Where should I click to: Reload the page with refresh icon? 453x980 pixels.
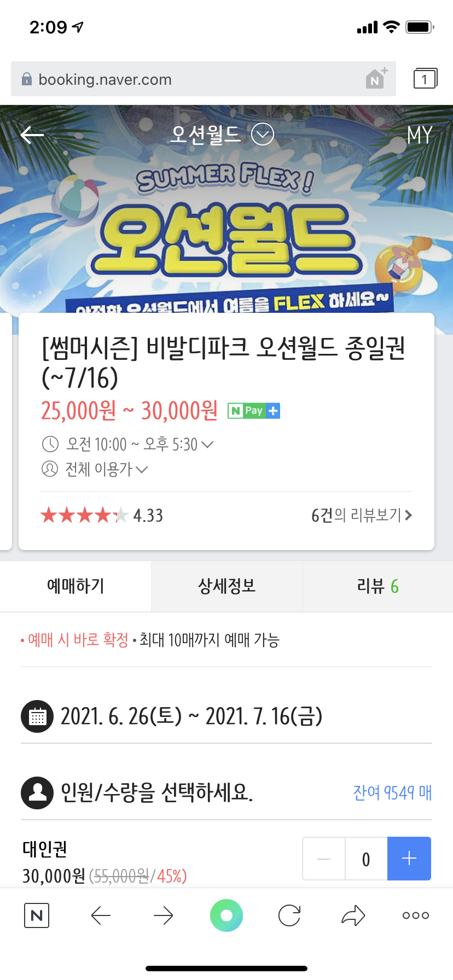point(289,915)
